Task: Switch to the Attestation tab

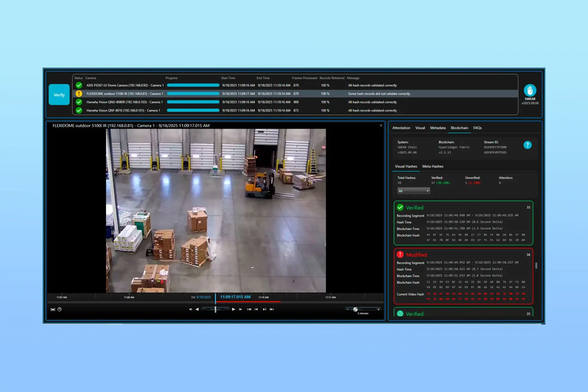Action: (401, 128)
